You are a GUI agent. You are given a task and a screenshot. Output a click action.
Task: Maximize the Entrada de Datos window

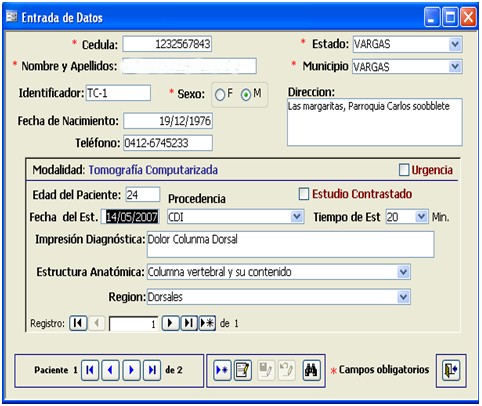(x=450, y=17)
